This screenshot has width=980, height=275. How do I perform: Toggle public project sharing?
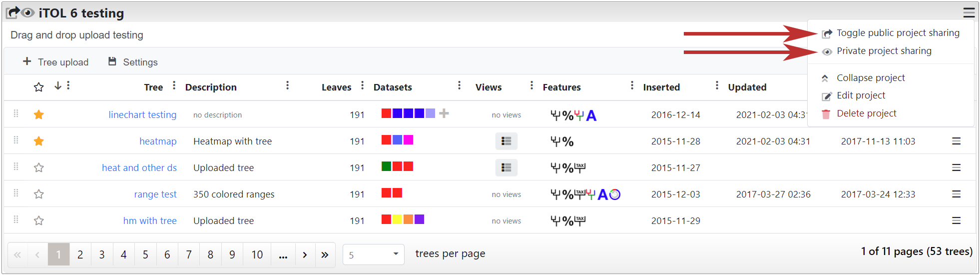(x=898, y=33)
